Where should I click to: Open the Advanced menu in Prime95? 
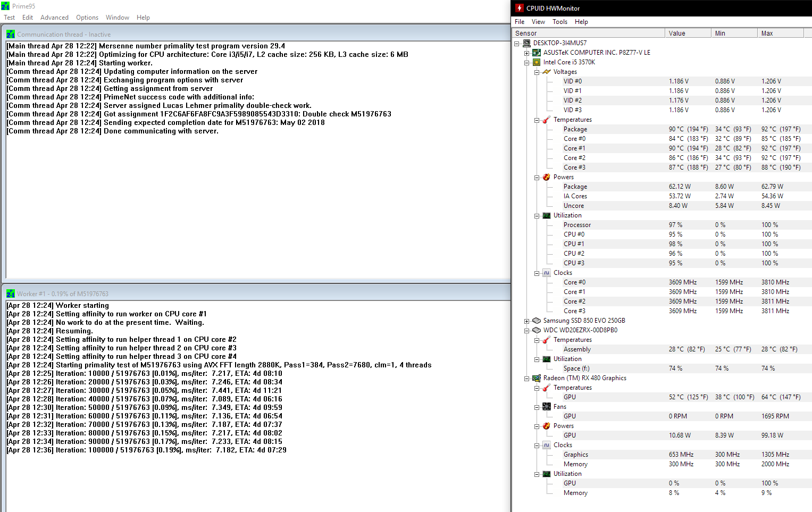point(54,18)
